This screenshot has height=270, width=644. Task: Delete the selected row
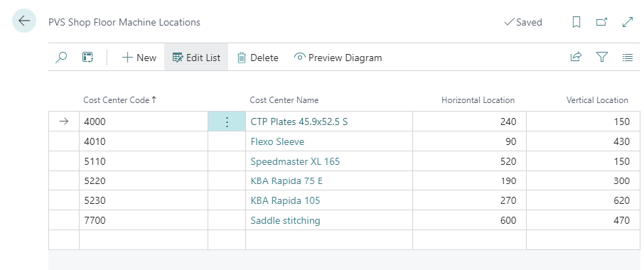[x=257, y=58]
